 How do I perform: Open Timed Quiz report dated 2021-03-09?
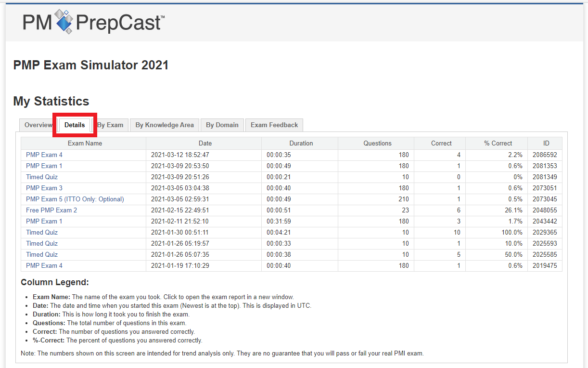(42, 177)
